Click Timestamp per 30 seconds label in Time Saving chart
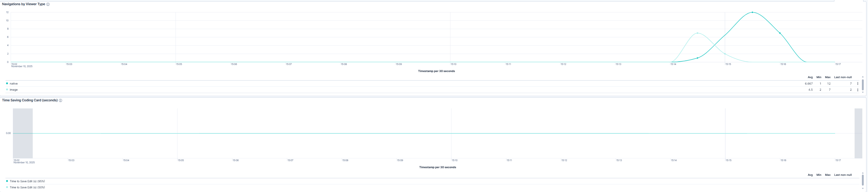 437,167
